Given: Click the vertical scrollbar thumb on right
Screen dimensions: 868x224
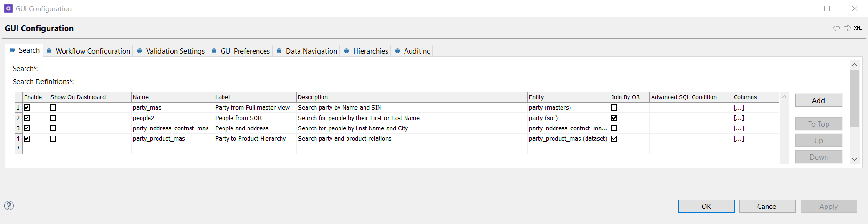Looking at the screenshot, I should 854,98.
